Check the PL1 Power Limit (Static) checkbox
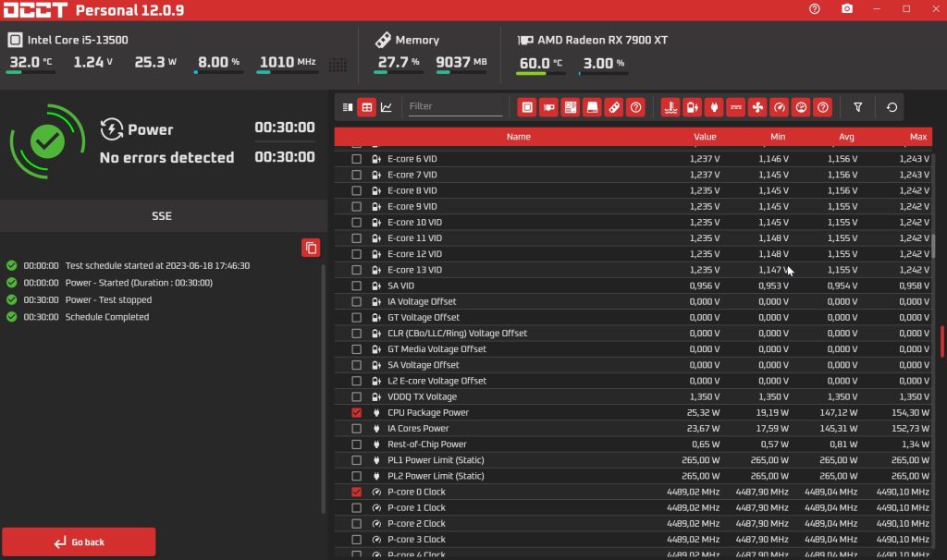 click(x=356, y=460)
